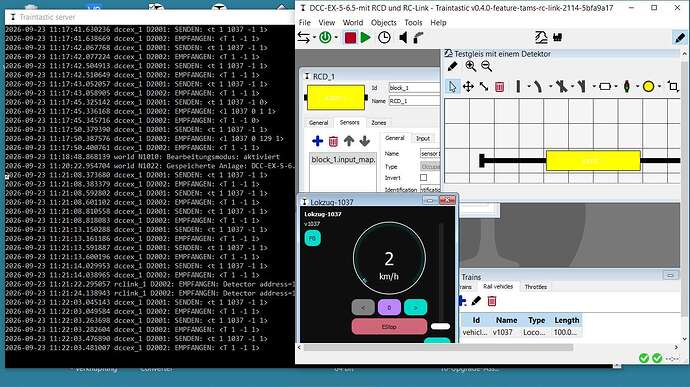Toggle world edit mode pencil in the toolbar corner
690x387 pixels.
pyautogui.click(x=680, y=38)
